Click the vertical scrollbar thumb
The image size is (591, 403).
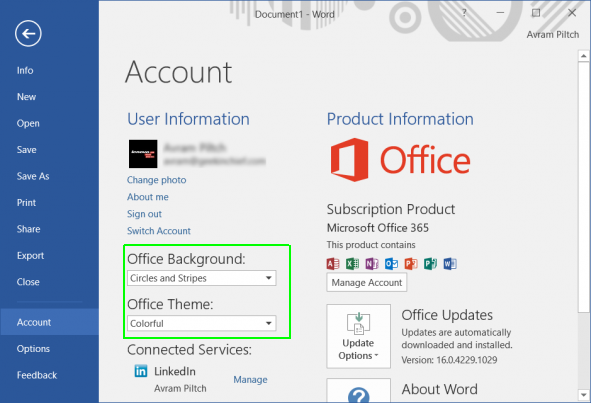coord(584,187)
